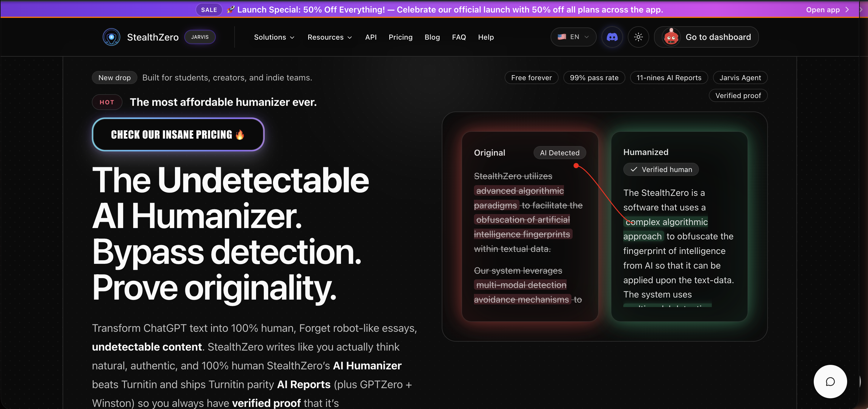Click the SALE badge in banner
This screenshot has width=868, height=409.
point(209,10)
